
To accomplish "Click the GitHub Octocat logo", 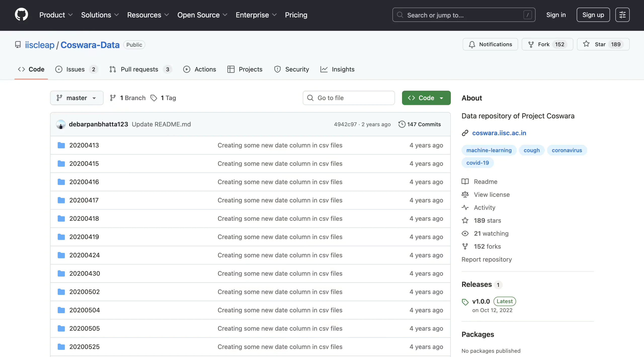I will [21, 15].
